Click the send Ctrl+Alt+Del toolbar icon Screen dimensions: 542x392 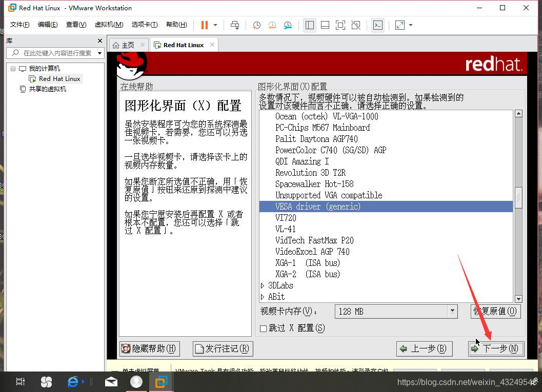[235, 25]
